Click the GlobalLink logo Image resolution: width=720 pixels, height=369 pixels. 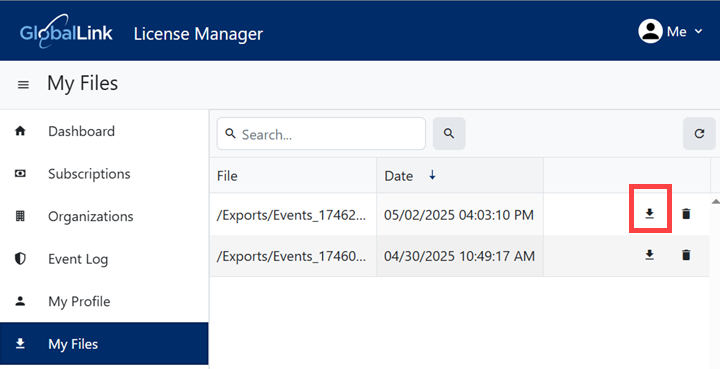pos(66,32)
